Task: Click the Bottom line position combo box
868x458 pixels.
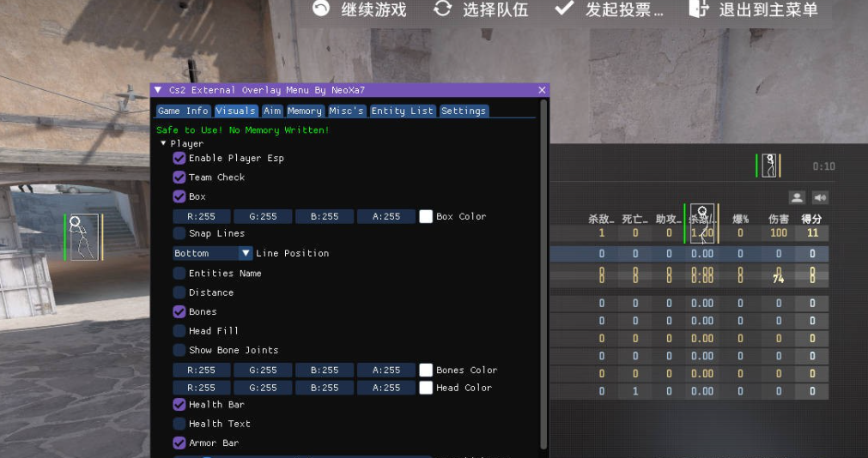Action: 213,253
